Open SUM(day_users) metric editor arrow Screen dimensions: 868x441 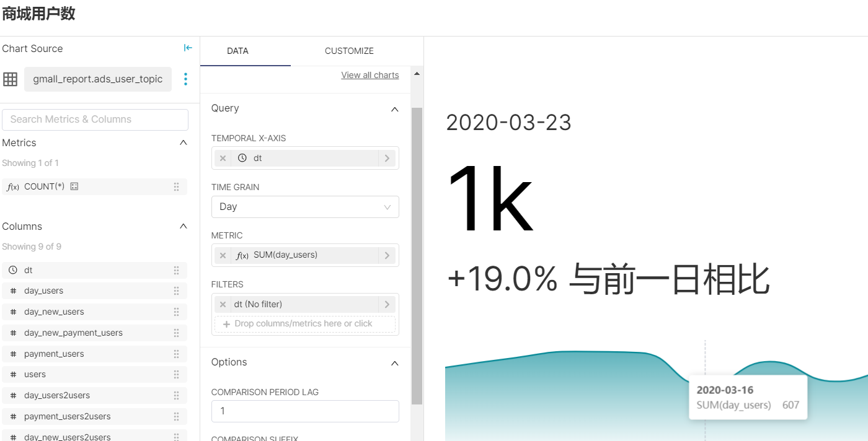point(387,255)
